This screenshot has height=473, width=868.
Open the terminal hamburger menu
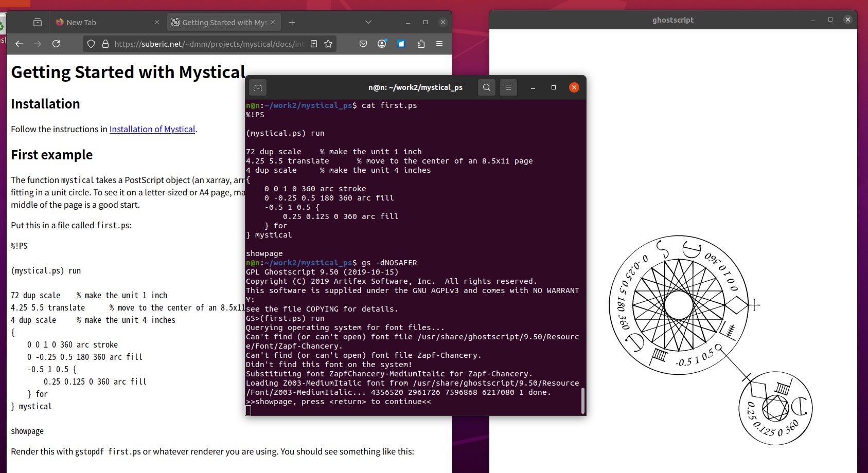point(508,87)
